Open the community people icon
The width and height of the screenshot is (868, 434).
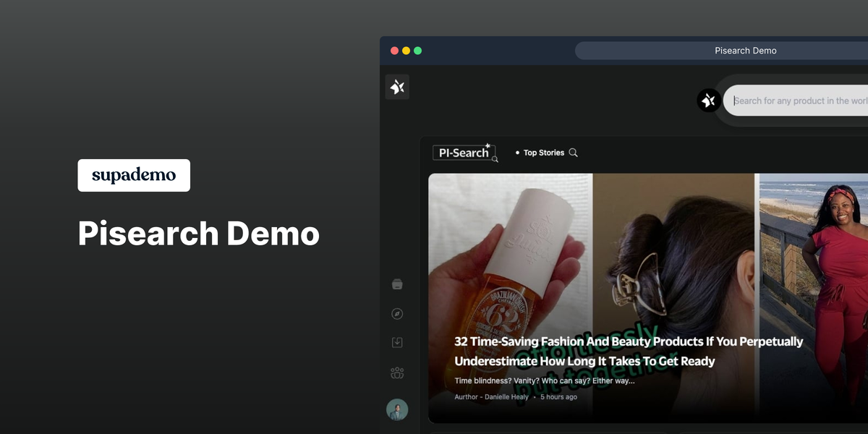pos(397,373)
